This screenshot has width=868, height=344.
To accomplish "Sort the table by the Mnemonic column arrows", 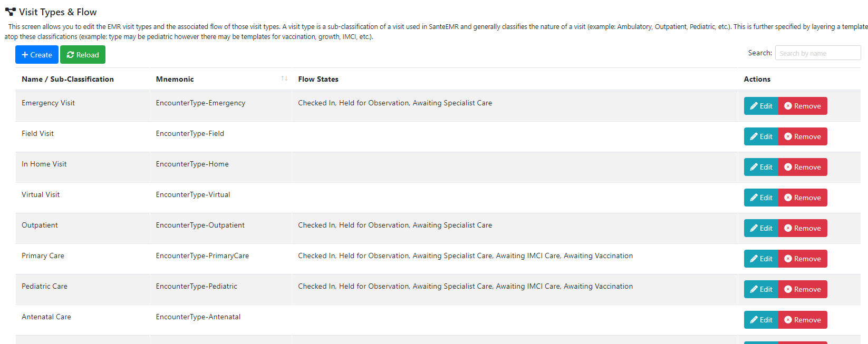I will pyautogui.click(x=284, y=78).
